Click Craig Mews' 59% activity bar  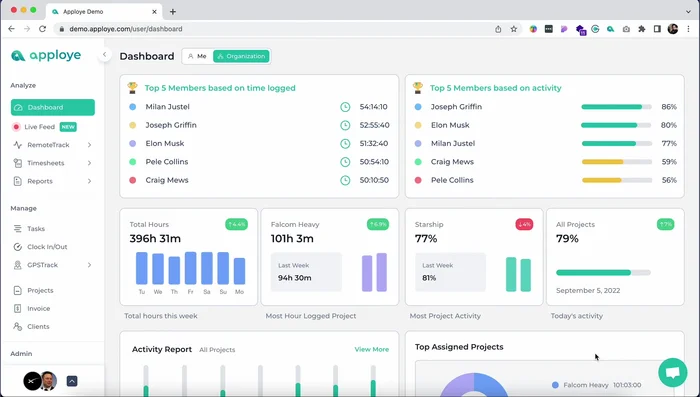pos(617,162)
